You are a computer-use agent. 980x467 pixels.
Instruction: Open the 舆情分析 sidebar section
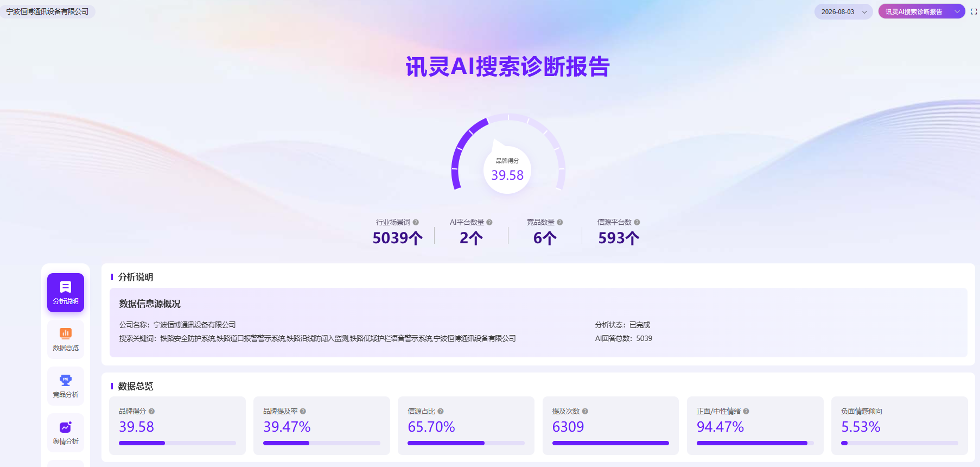[x=66, y=433]
